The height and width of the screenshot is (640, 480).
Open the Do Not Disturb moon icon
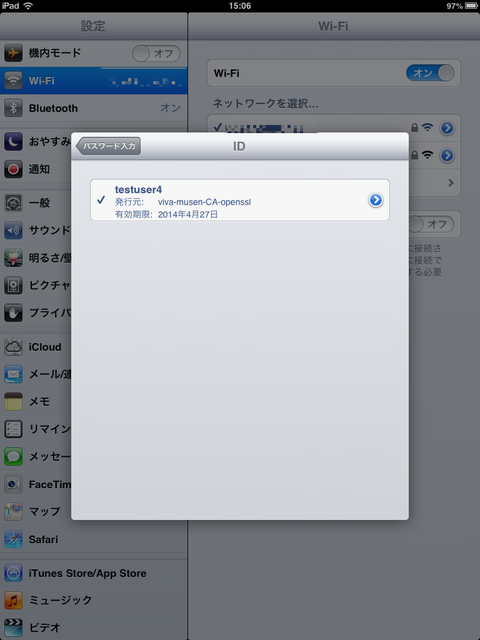(13, 142)
